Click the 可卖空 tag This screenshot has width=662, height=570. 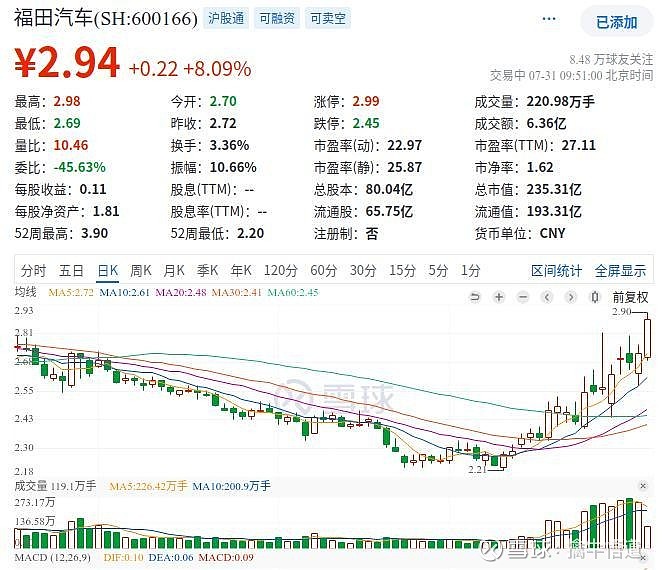[x=328, y=18]
